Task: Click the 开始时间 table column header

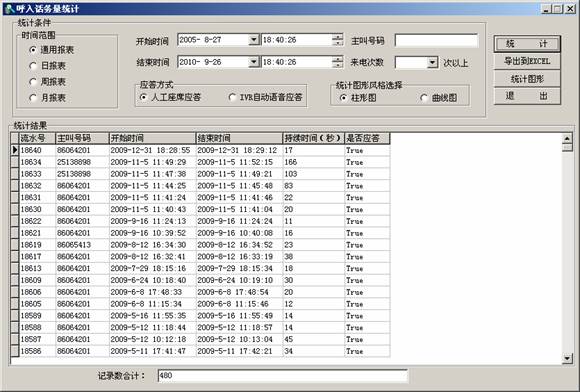Action: [152, 138]
